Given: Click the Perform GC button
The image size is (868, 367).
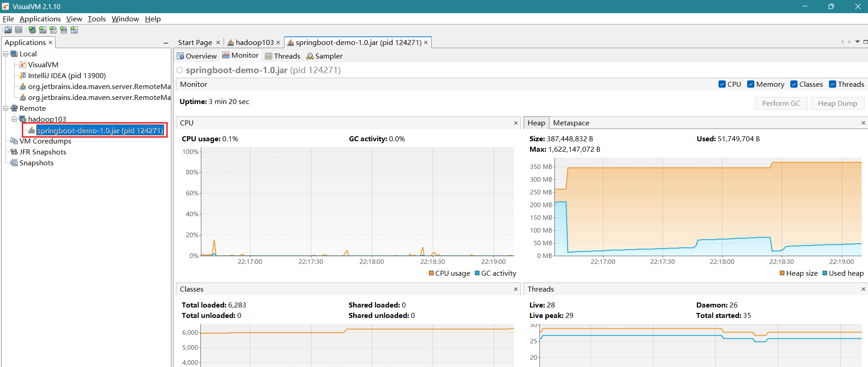Looking at the screenshot, I should (x=781, y=104).
